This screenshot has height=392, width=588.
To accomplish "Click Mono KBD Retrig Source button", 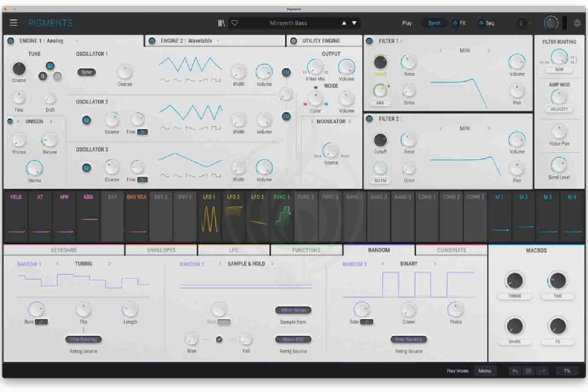I will (x=293, y=339).
